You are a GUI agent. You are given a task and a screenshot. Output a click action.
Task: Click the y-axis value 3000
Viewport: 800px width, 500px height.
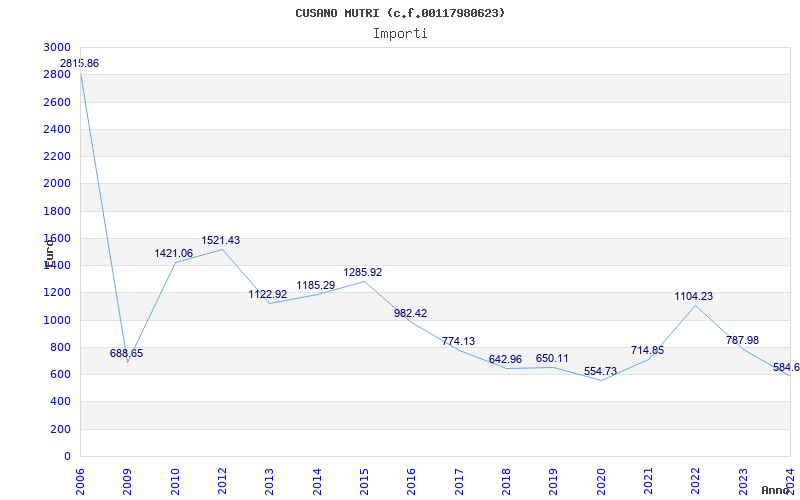pos(57,47)
